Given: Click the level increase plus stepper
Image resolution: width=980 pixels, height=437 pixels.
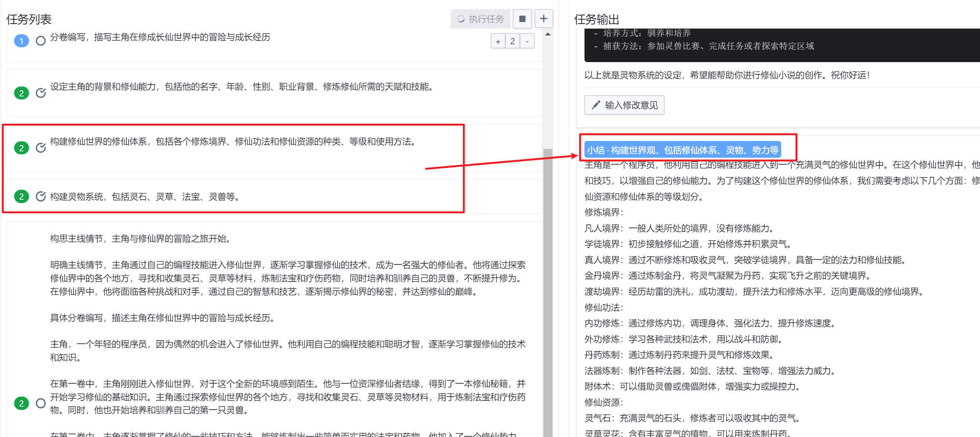Looking at the screenshot, I should [498, 41].
